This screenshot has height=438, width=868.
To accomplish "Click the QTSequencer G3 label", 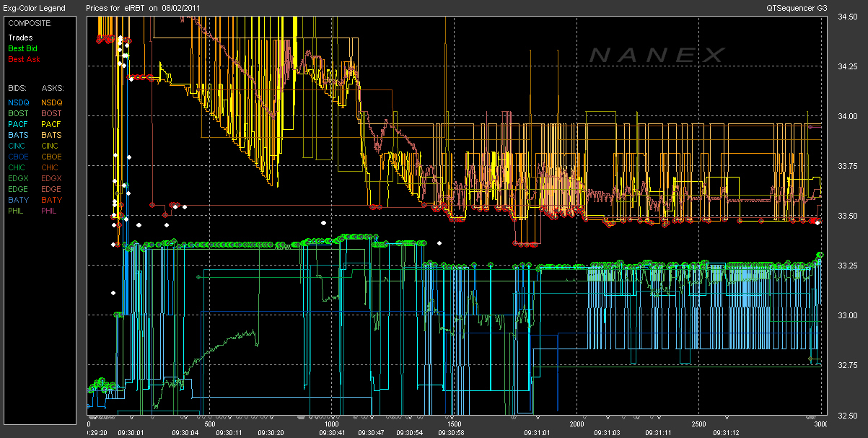I will click(x=797, y=8).
